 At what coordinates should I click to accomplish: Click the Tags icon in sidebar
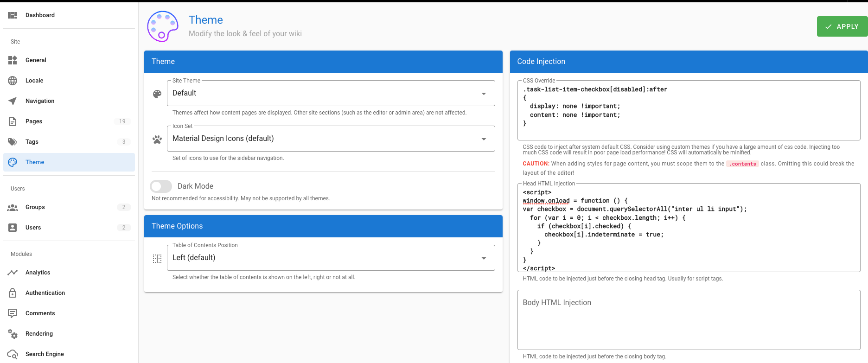13,142
